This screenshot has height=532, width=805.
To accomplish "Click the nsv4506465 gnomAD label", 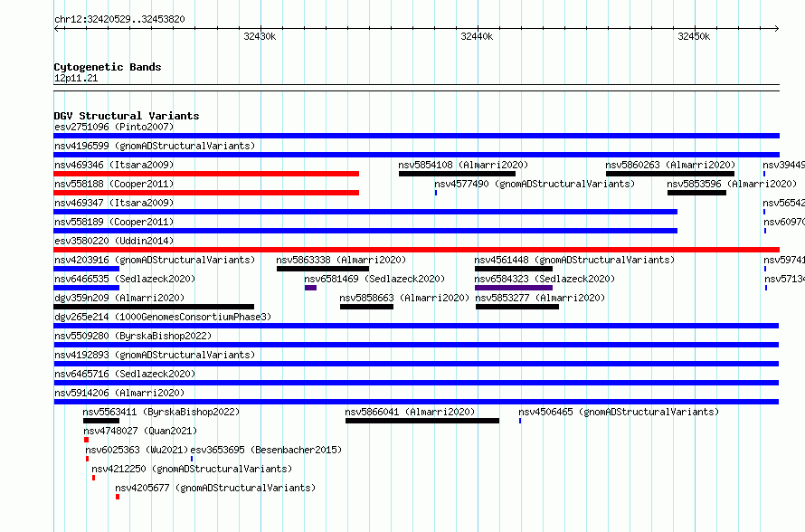I will [x=619, y=412].
